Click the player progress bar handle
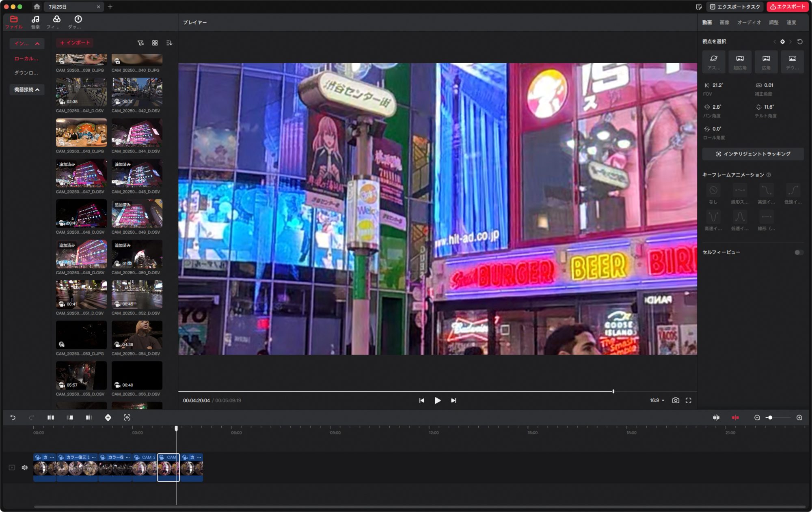Viewport: 812px width, 512px height. [x=613, y=391]
